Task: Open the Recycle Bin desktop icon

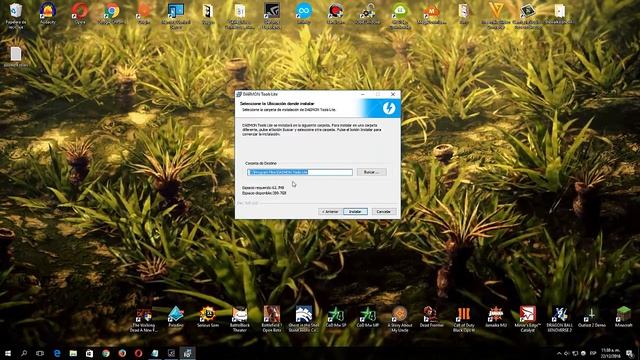Action: pyautogui.click(x=16, y=15)
